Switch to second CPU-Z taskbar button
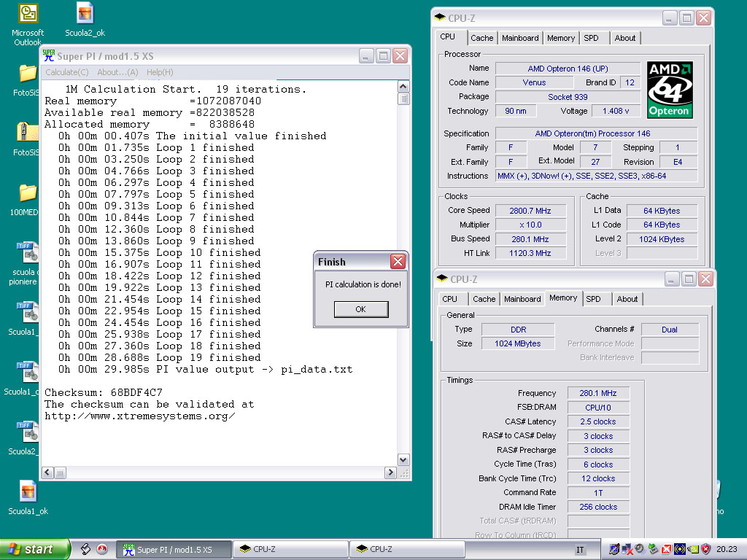The height and width of the screenshot is (560, 747). [406, 549]
